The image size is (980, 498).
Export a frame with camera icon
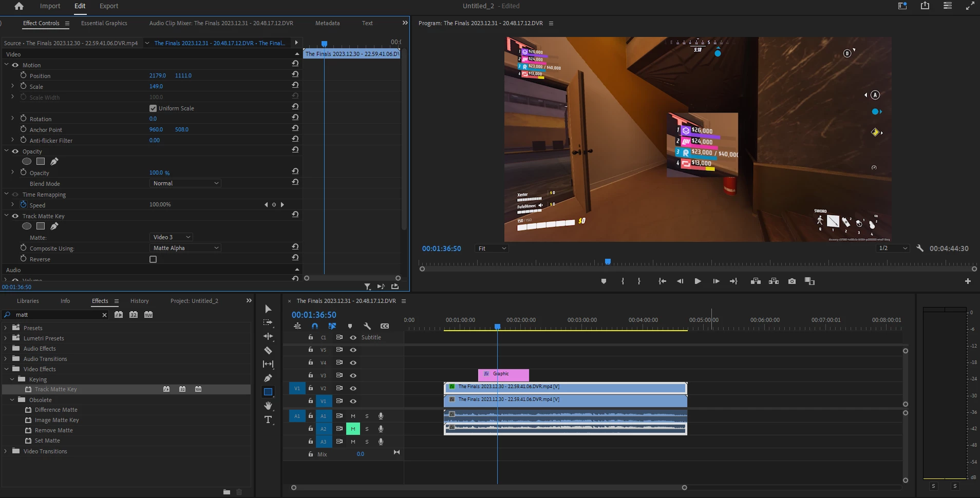792,281
